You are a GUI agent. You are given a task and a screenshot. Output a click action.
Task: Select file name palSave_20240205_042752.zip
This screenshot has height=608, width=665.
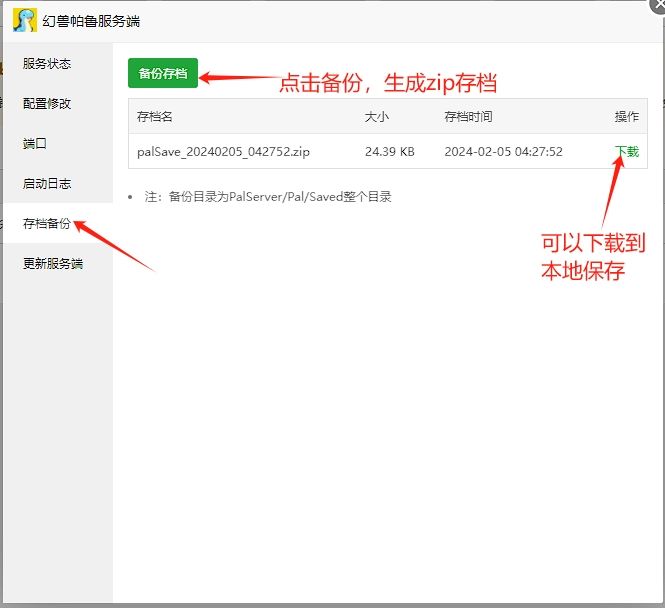pyautogui.click(x=224, y=151)
